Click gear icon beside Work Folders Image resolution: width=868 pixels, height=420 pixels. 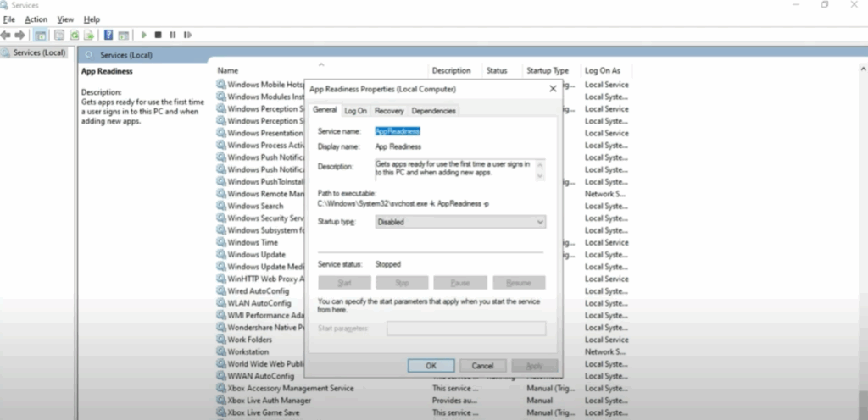click(221, 340)
